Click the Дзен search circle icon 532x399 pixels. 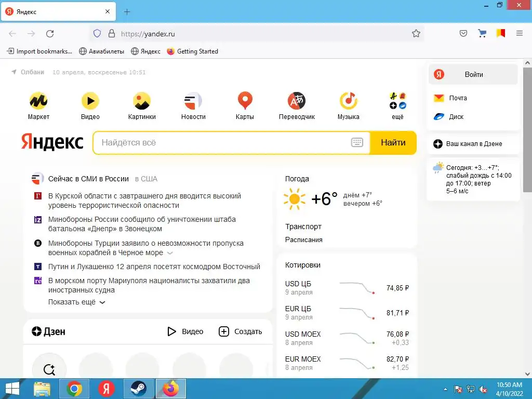tap(49, 369)
